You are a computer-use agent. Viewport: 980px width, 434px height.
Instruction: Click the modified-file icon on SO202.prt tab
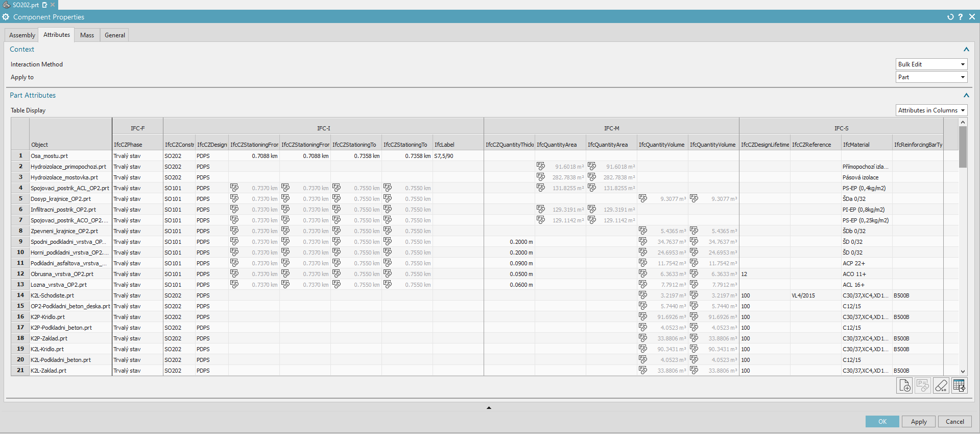point(44,5)
